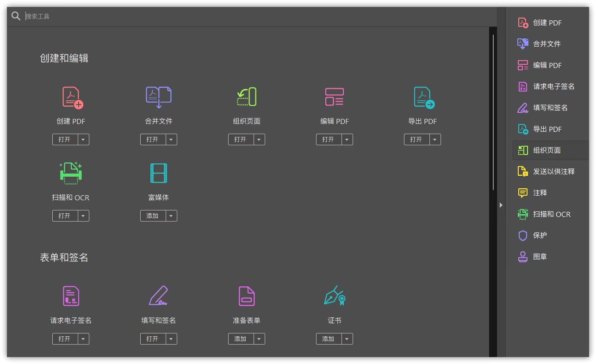Select 注释 label in right sidebar

(x=540, y=193)
